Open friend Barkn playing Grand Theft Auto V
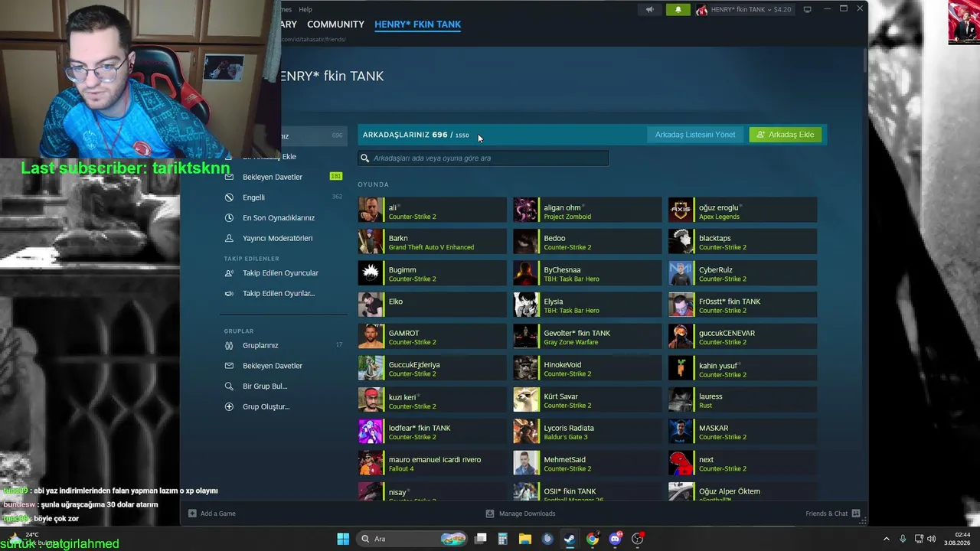980x551 pixels. pos(432,242)
